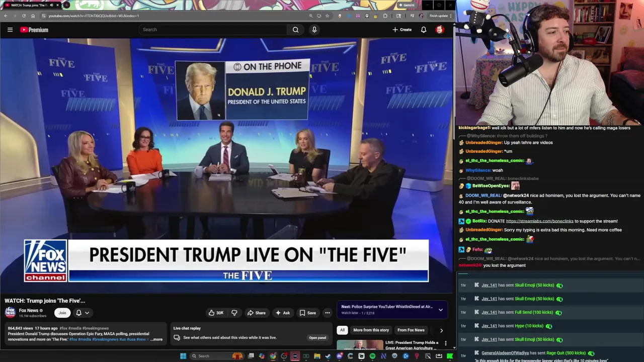Click the Fox News video player
644x362 pixels.
[226, 166]
